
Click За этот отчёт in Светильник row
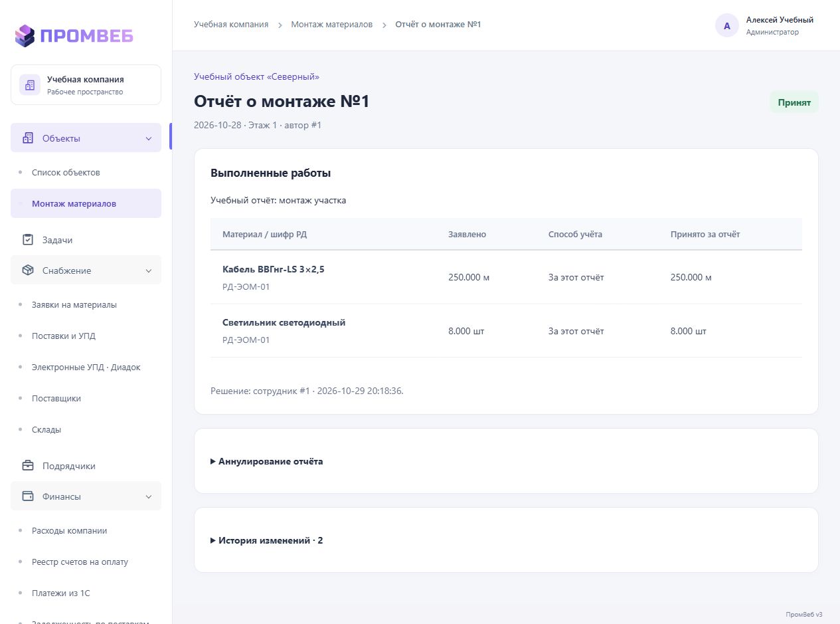(576, 330)
